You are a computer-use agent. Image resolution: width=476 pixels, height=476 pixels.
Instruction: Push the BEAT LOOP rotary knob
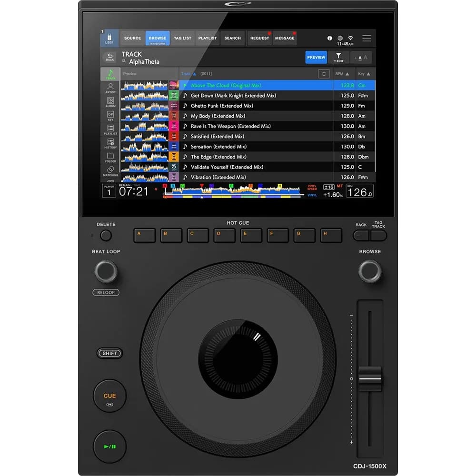tap(106, 271)
